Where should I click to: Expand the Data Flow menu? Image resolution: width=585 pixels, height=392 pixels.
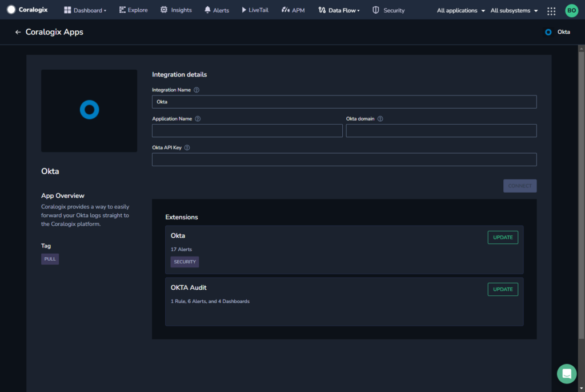(x=339, y=10)
